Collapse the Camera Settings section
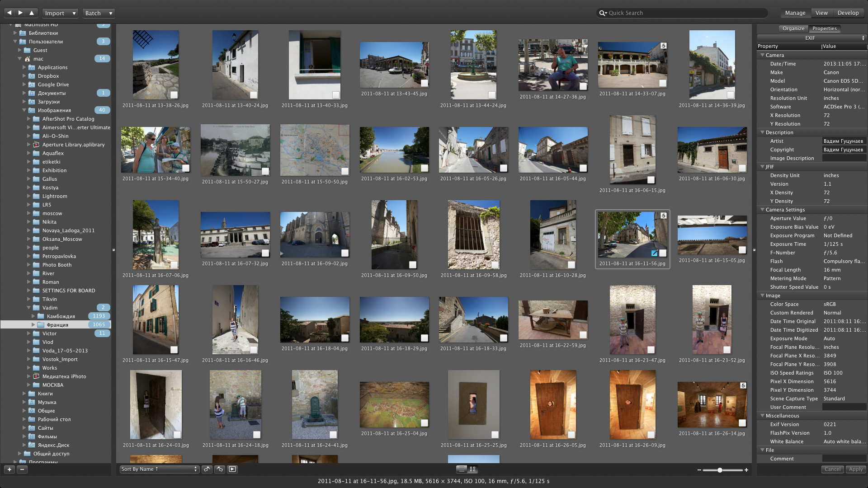 point(762,210)
